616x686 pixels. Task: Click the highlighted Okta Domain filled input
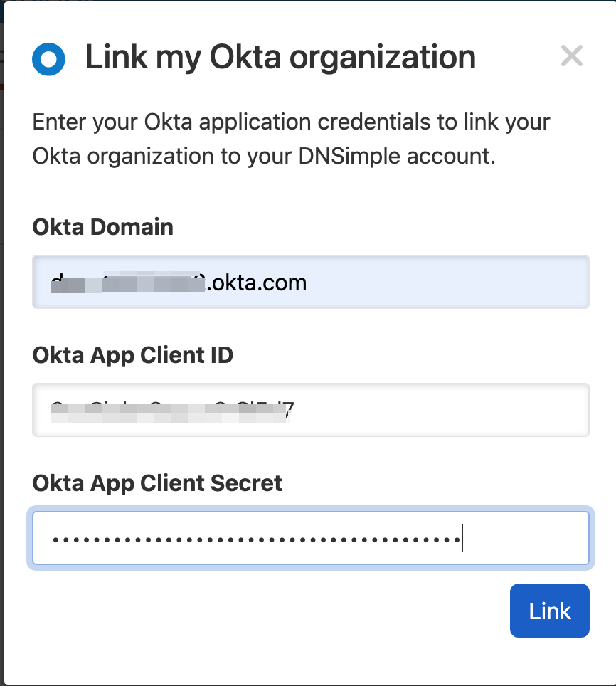coord(310,282)
